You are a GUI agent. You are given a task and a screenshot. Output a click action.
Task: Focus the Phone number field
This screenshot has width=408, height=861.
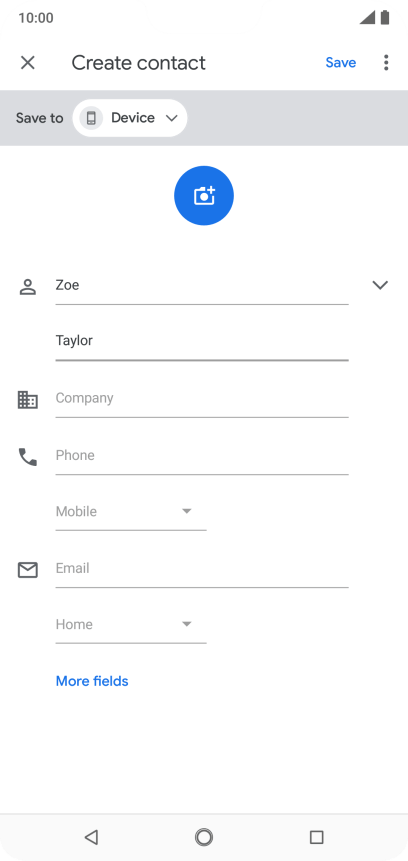202,456
